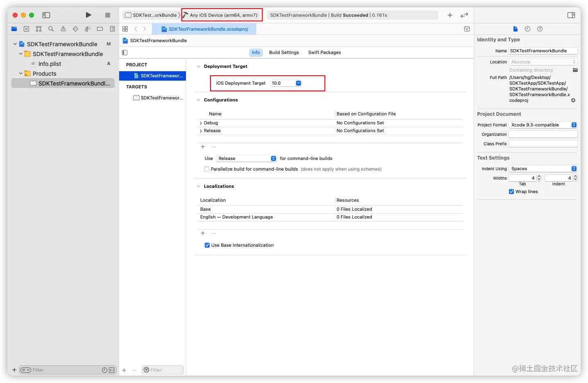Enable code review mode arrows icon
588x383 pixels.
click(464, 15)
